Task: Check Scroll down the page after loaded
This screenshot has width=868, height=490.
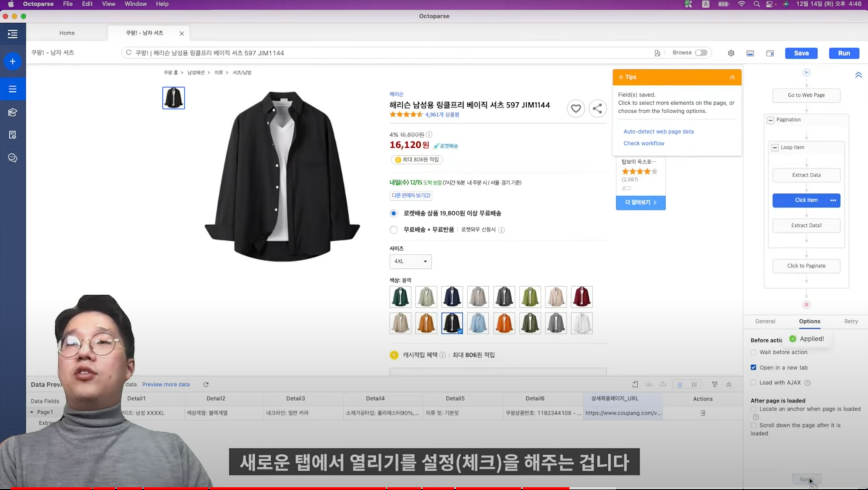Action: (x=753, y=425)
